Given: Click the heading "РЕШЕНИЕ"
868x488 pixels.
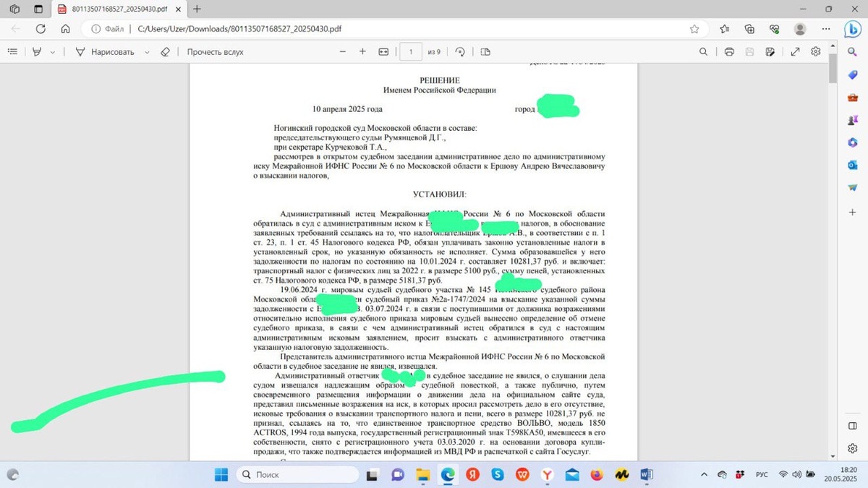Looking at the screenshot, I should [440, 80].
